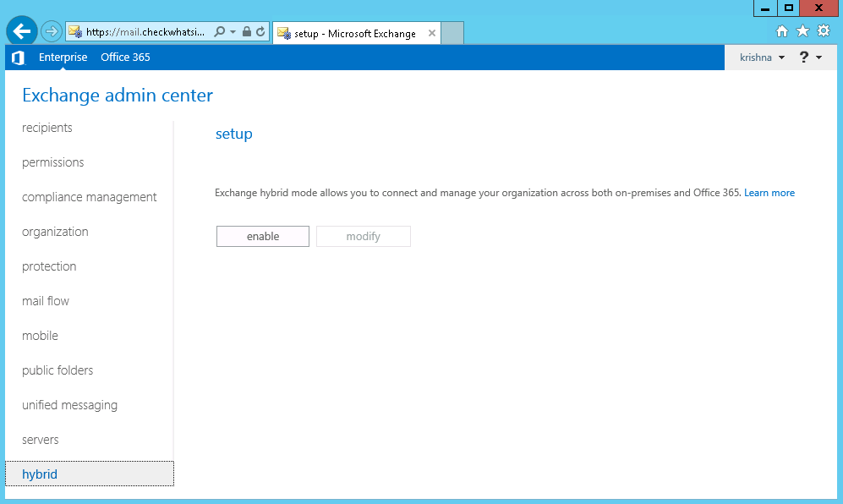Click the security lock icon in address bar

point(247,32)
